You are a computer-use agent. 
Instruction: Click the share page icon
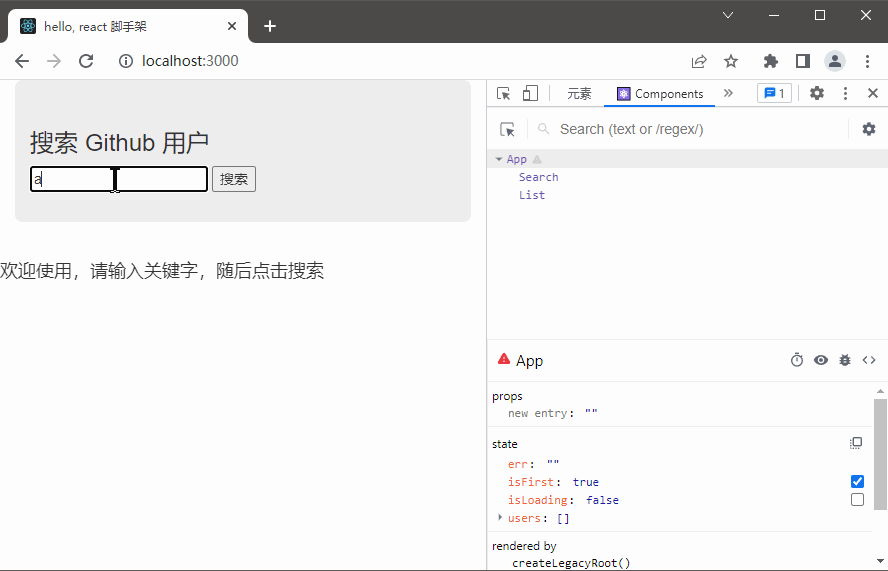click(x=699, y=61)
